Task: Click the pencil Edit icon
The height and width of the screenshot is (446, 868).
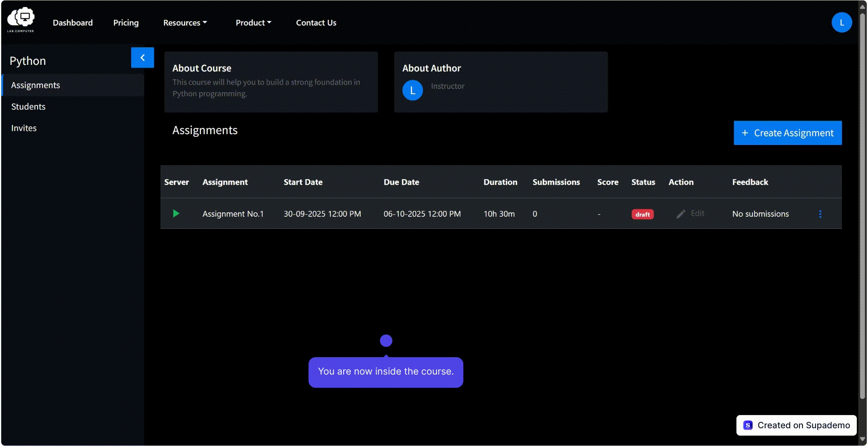Action: 681,214
